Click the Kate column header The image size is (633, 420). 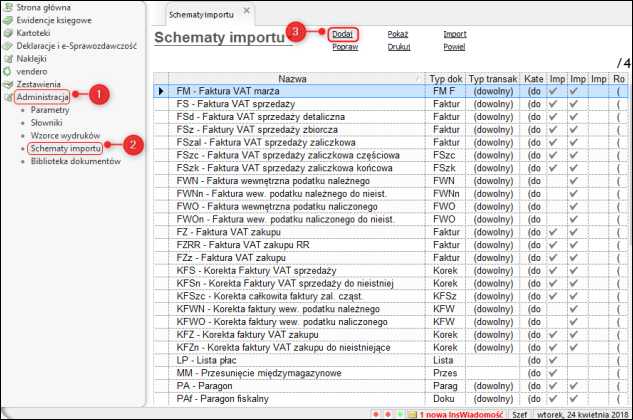(x=533, y=79)
